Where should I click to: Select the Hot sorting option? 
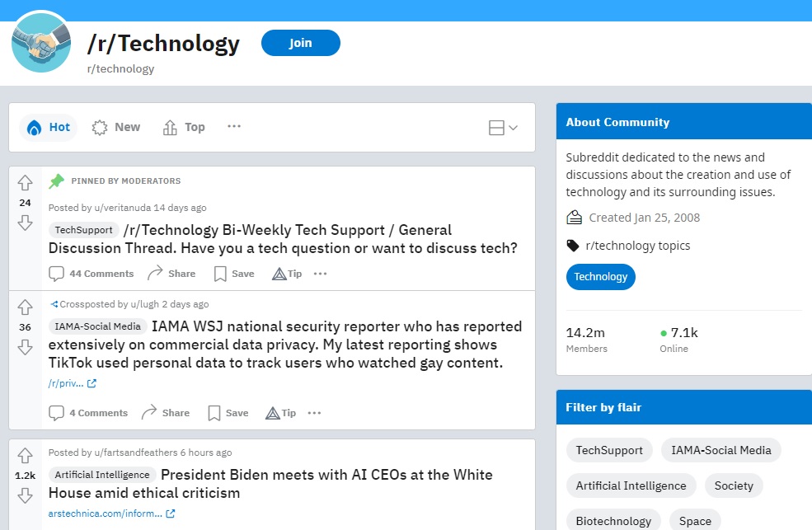click(48, 127)
